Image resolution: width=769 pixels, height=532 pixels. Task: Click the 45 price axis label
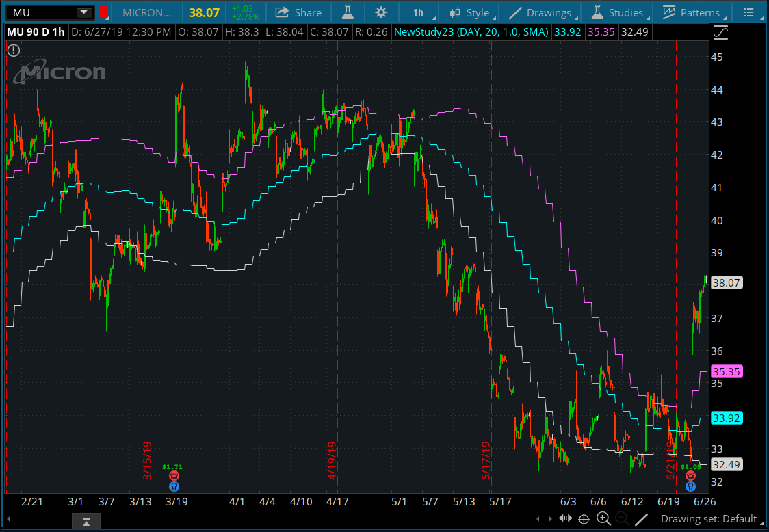click(x=716, y=57)
